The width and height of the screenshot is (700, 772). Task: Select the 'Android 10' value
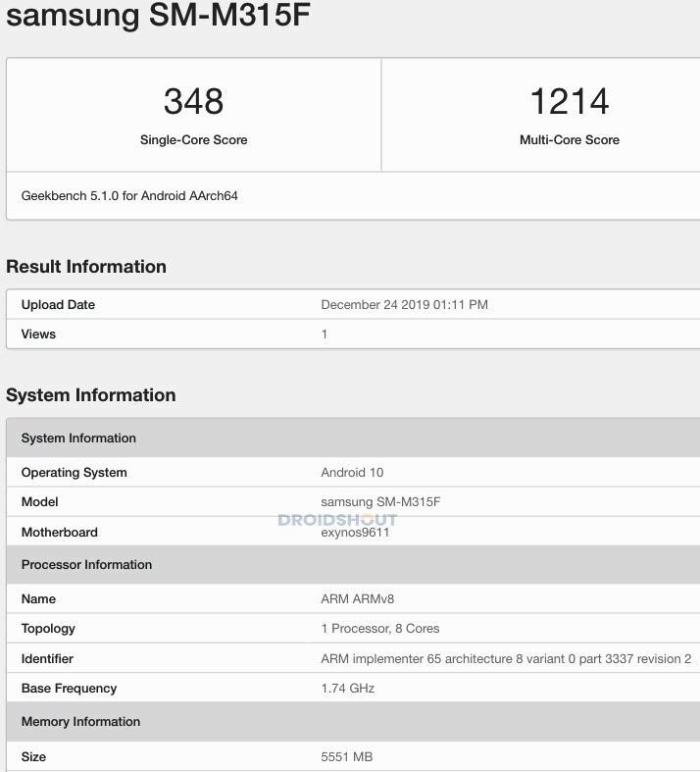coord(352,473)
